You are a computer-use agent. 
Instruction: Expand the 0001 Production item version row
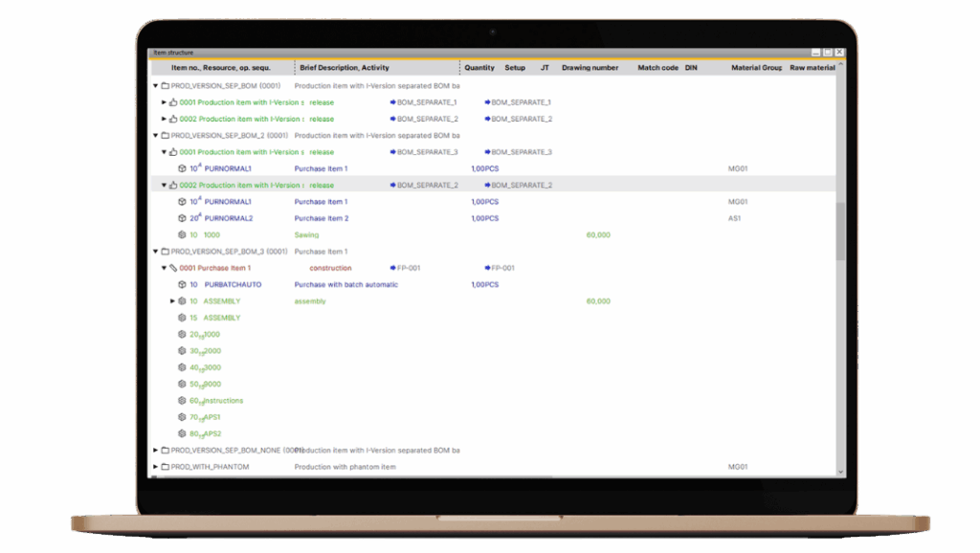click(163, 101)
